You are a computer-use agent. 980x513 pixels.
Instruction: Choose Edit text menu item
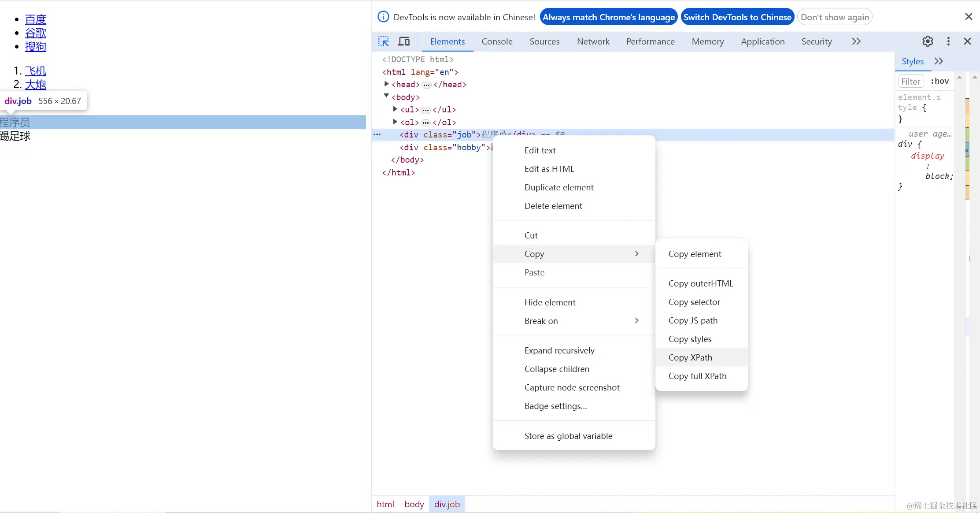tap(574, 150)
